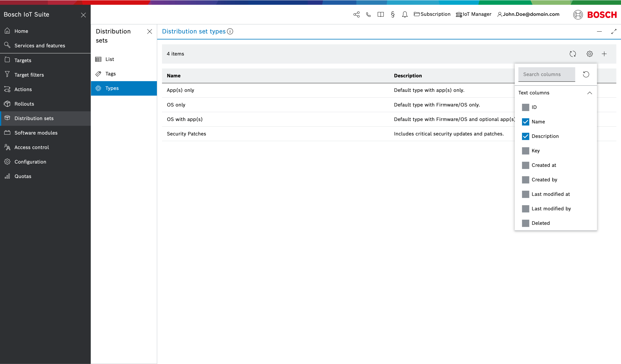Open the column settings gear icon

click(x=589, y=54)
